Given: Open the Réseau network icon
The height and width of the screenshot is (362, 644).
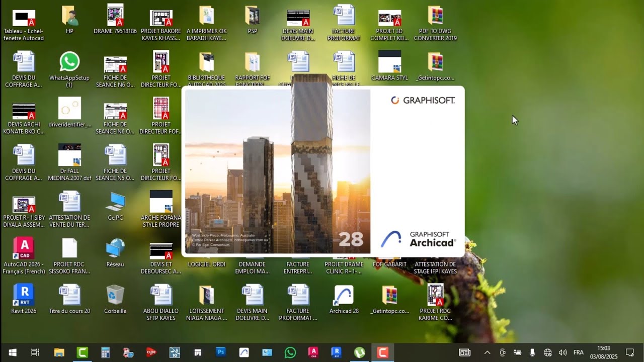Looking at the screenshot, I should coord(115,252).
